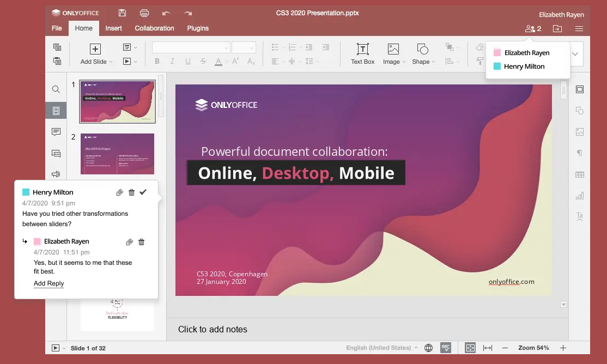Open shape settings in right sidebar
Image resolution: width=607 pixels, height=364 pixels.
point(580,111)
